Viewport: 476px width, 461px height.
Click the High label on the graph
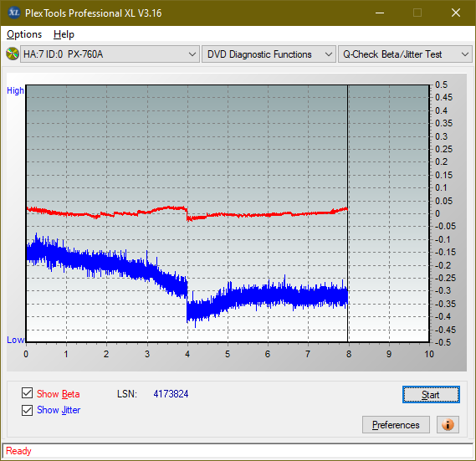point(15,90)
